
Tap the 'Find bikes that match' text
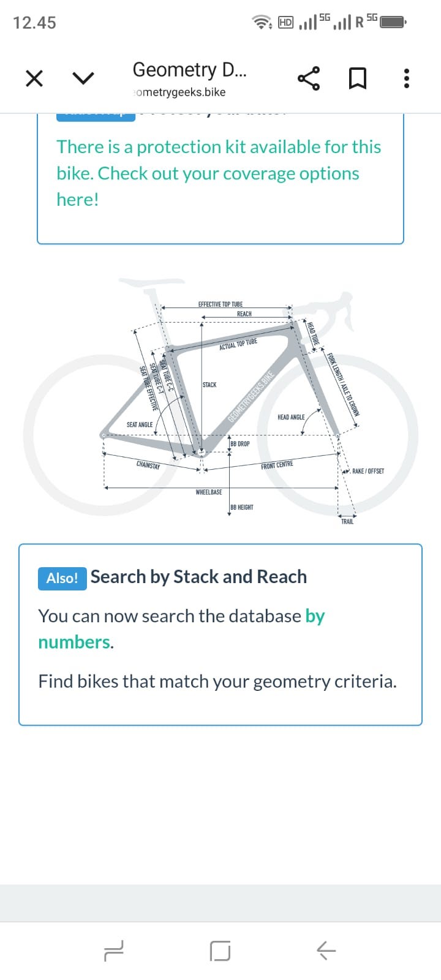(x=217, y=681)
